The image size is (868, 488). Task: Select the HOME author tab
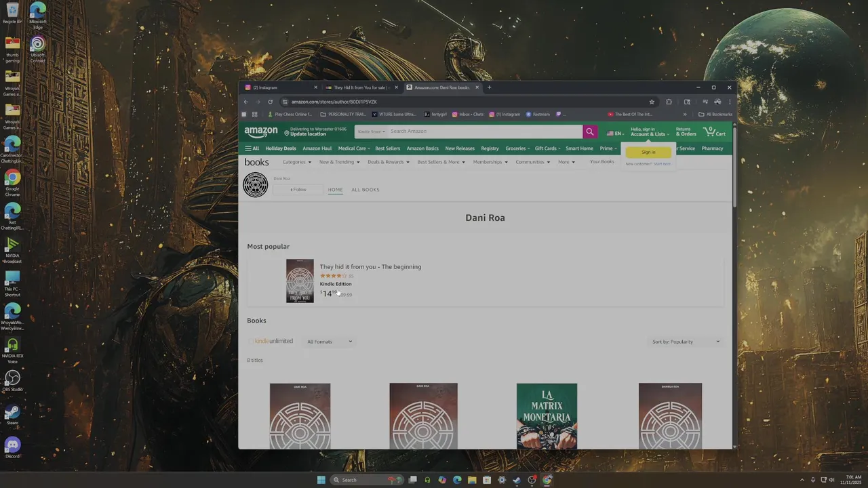coord(336,190)
